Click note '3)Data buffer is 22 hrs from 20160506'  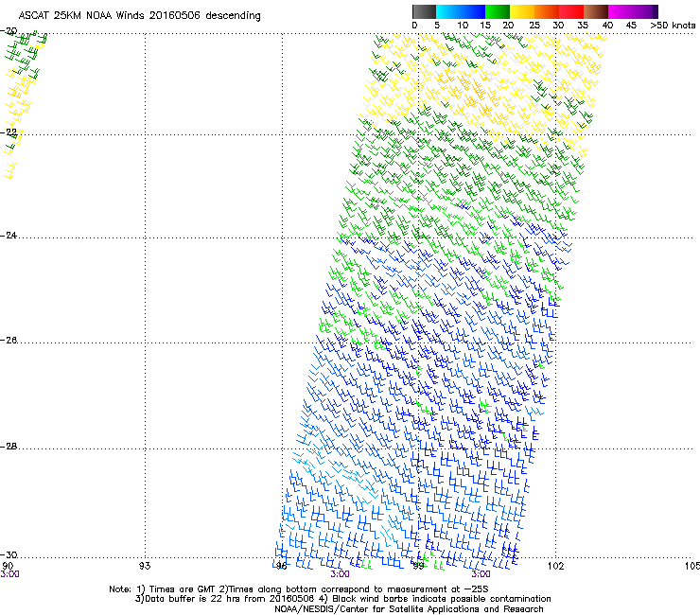225,599
